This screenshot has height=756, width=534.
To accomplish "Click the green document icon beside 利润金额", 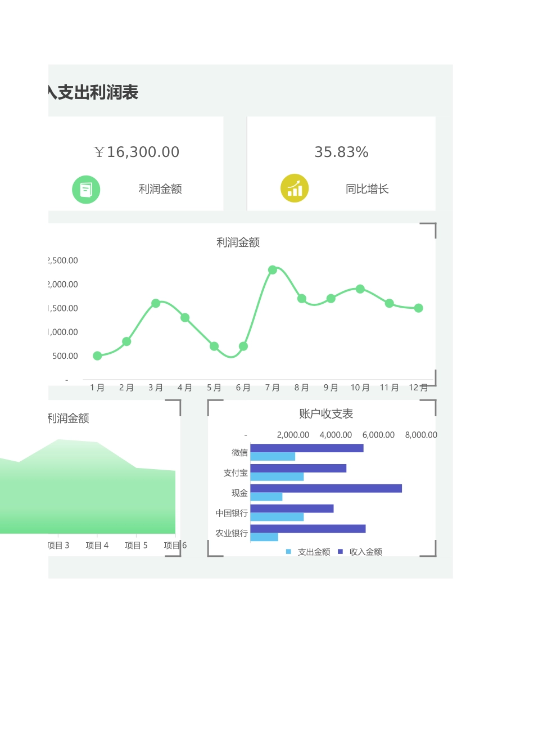I will (x=86, y=190).
